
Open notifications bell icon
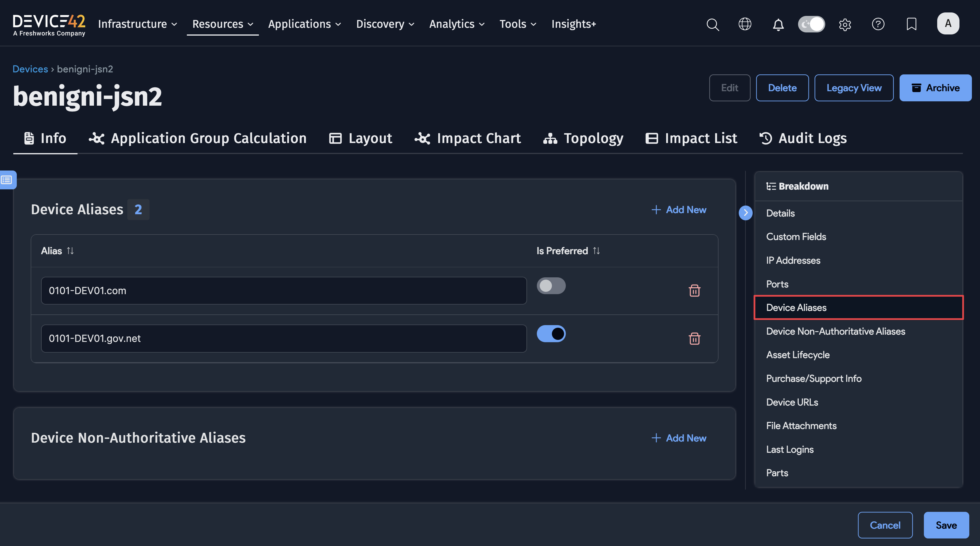(x=778, y=24)
